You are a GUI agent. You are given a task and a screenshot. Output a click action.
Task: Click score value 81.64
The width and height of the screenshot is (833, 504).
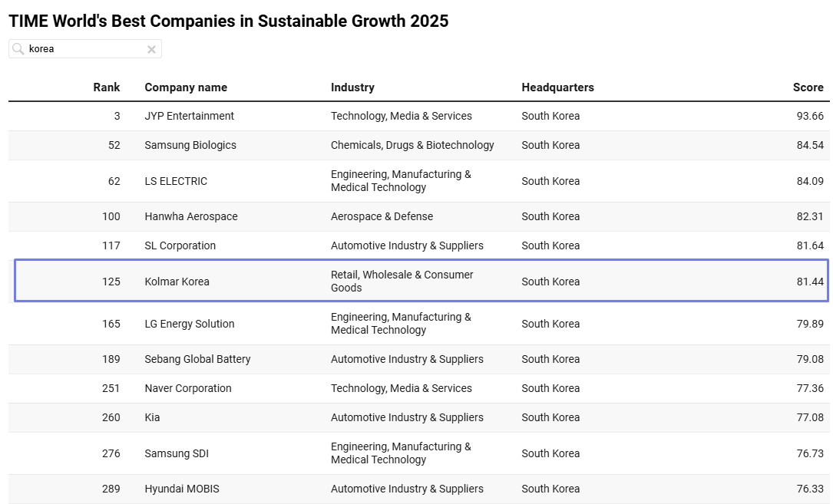tap(810, 245)
